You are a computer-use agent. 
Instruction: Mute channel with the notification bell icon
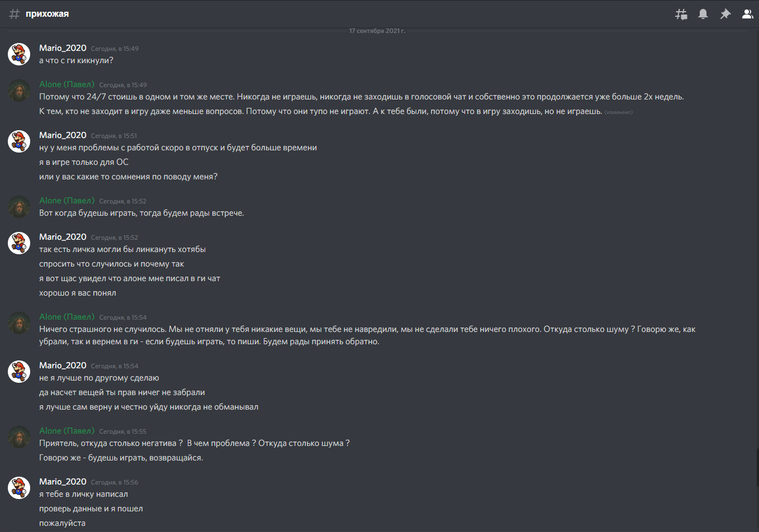pyautogui.click(x=703, y=14)
